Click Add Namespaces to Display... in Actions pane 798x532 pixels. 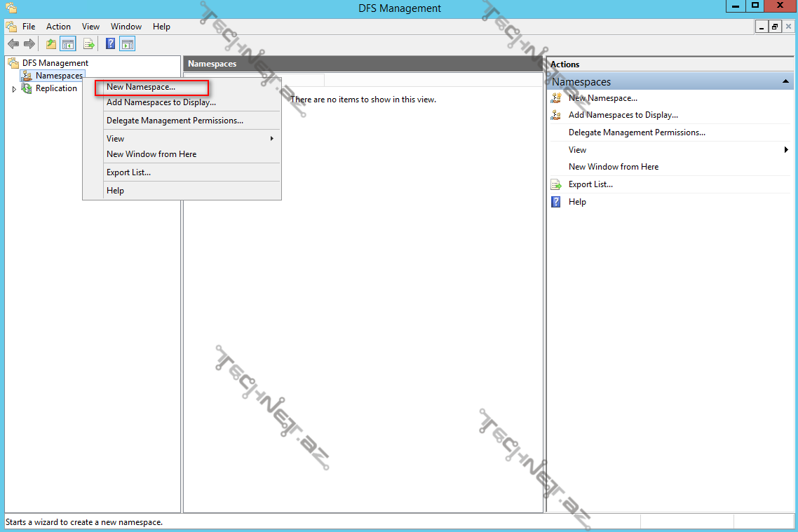click(x=623, y=115)
